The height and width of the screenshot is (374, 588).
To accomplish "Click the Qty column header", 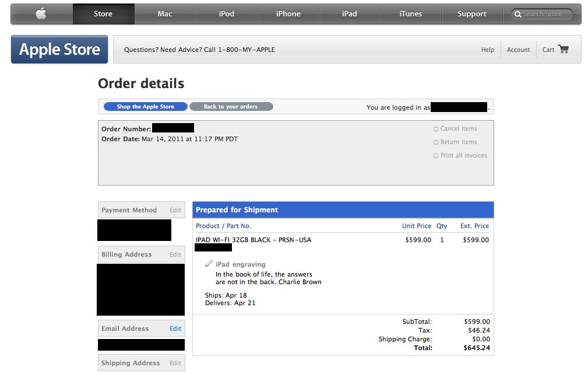I will point(442,226).
